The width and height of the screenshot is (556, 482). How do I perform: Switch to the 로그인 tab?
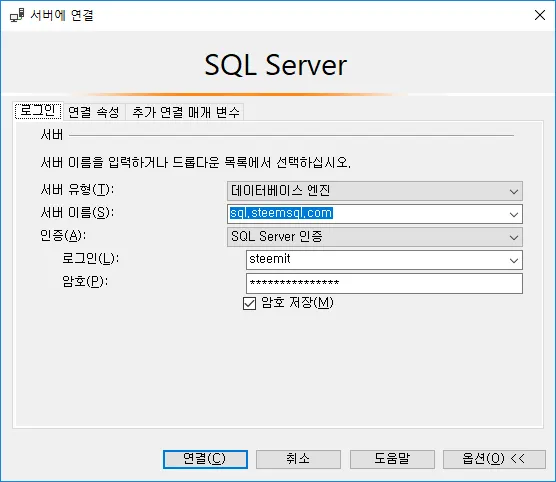pos(38,111)
